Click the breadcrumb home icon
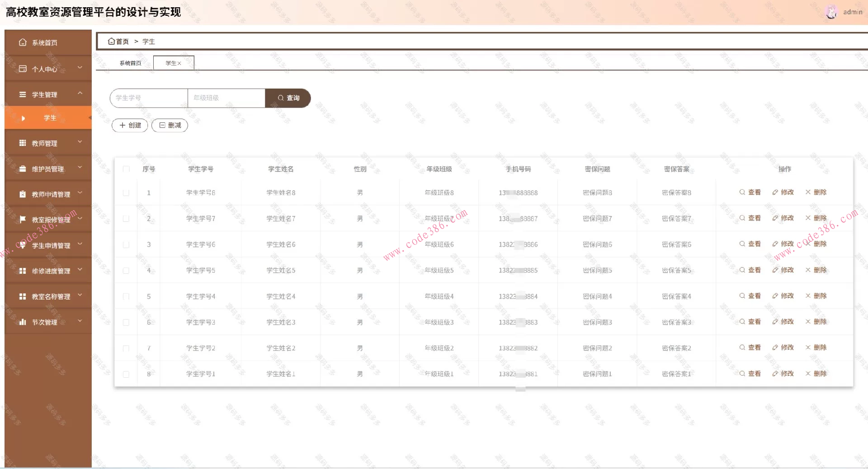 click(111, 41)
